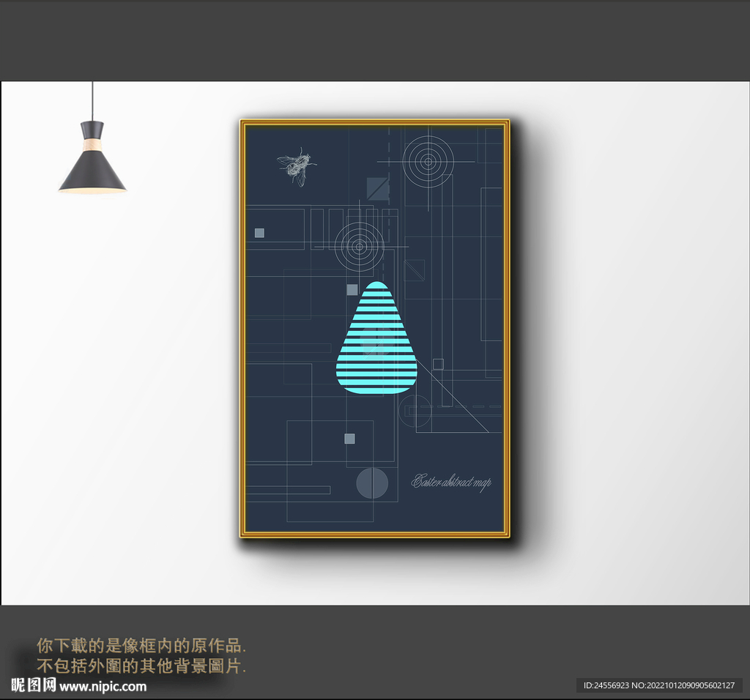Click the smaller spiral circle emblem
Screen dimensions: 750x700
pos(358,247)
